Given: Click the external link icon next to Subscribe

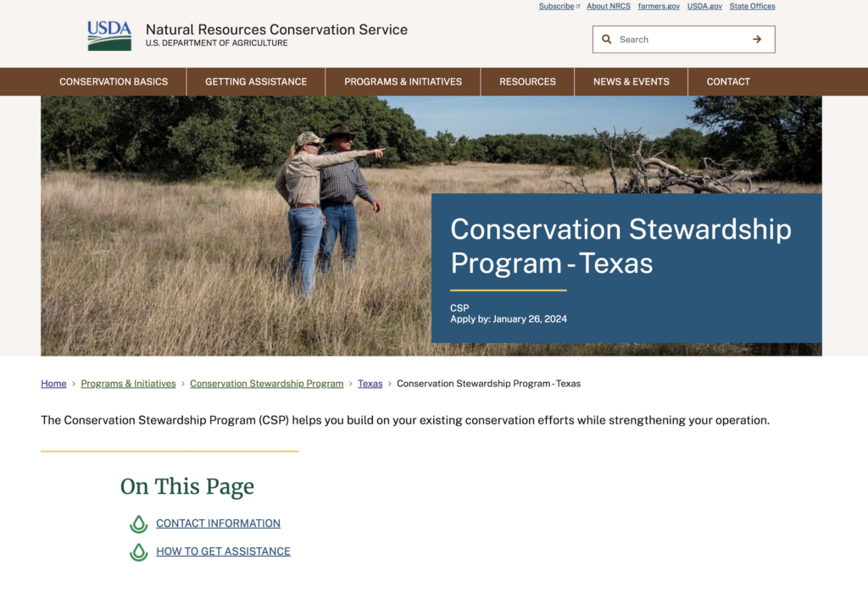Looking at the screenshot, I should [578, 5].
